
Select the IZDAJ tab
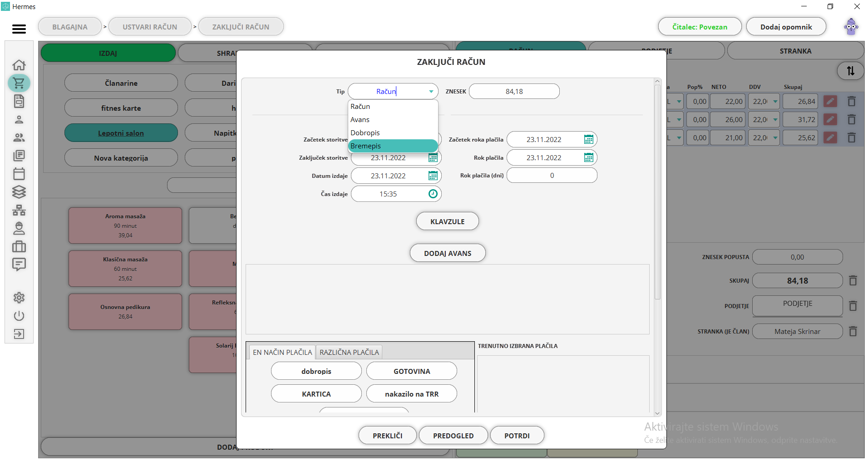108,53
